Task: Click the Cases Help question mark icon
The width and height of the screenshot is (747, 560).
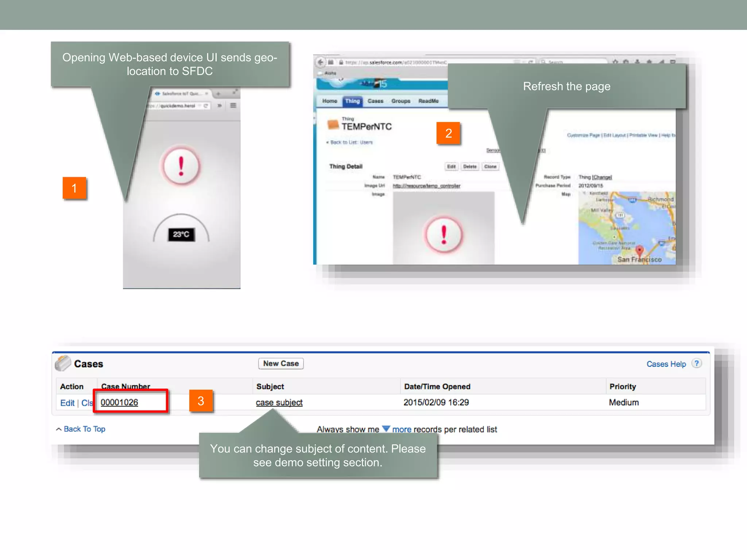Action: [697, 363]
